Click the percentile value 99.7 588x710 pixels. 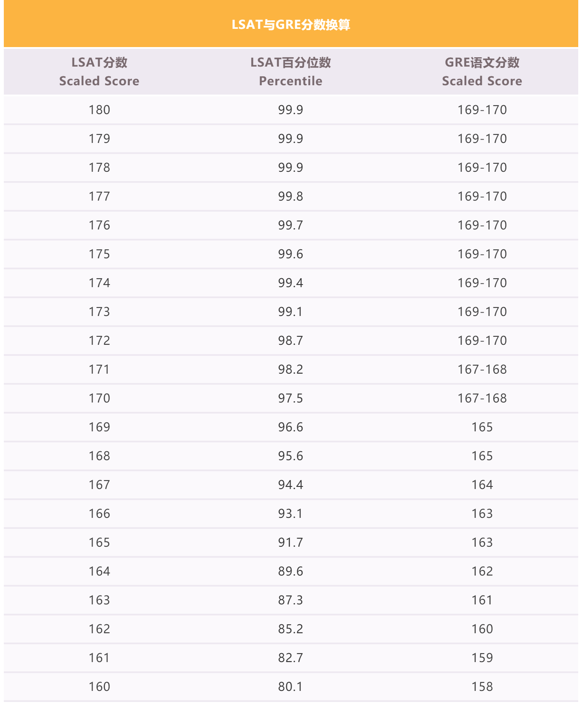pos(291,225)
